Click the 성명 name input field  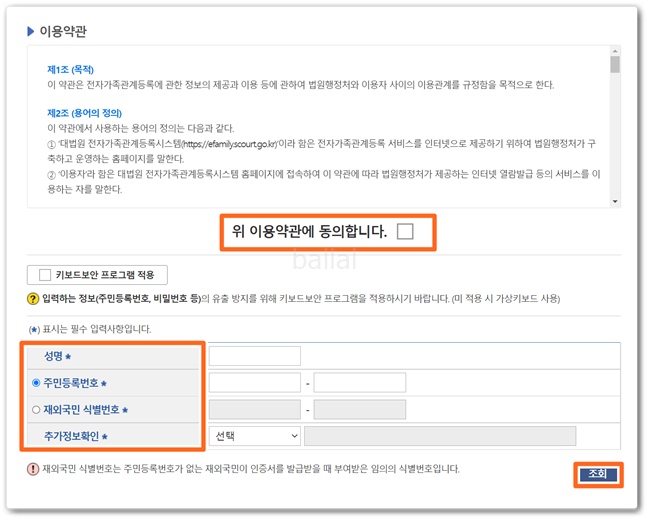pos(255,356)
